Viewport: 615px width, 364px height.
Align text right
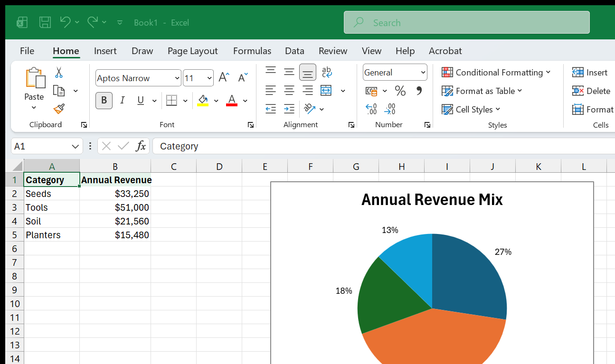tap(308, 90)
